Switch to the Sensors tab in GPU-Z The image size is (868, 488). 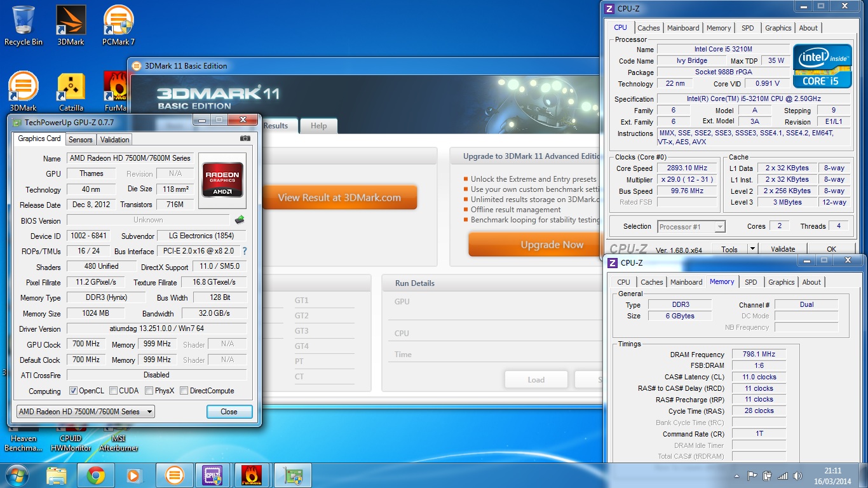coord(81,139)
